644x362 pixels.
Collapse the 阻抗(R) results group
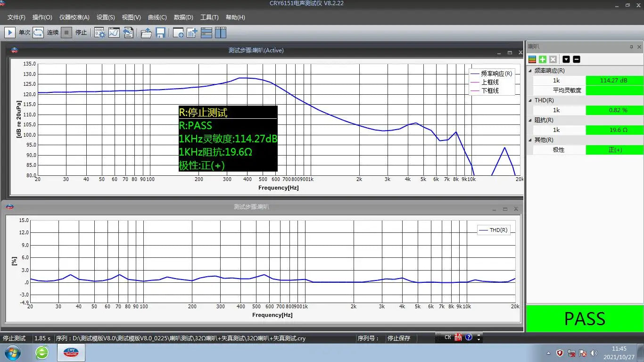530,120
